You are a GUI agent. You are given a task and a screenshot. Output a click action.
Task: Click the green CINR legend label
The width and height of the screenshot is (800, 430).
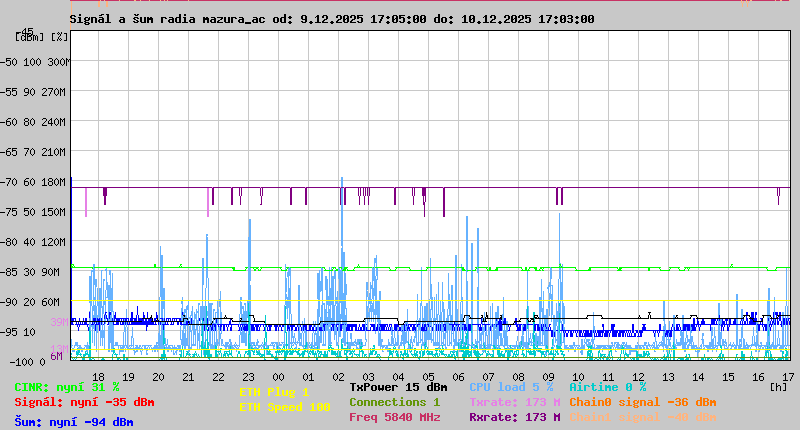(67, 387)
